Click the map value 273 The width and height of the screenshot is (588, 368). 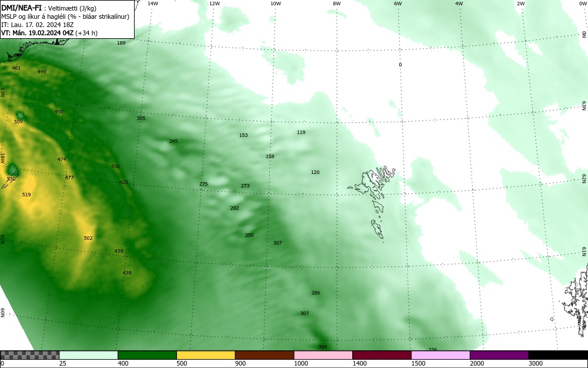point(245,186)
